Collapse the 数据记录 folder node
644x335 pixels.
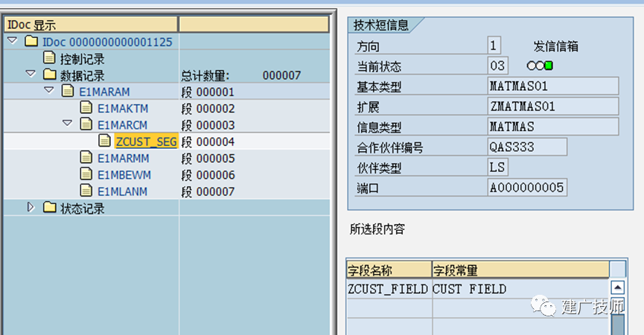31,74
